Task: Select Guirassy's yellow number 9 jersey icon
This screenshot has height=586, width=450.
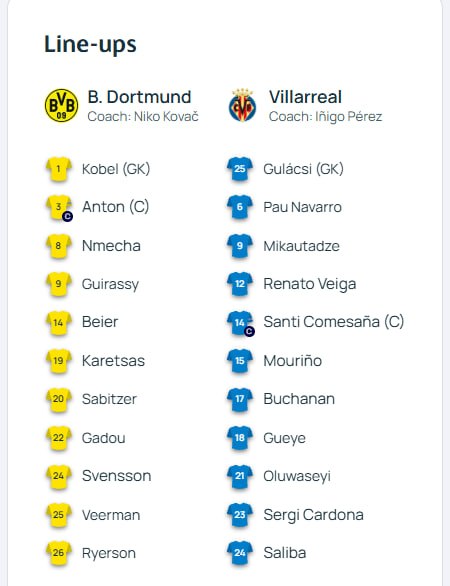Action: point(59,284)
